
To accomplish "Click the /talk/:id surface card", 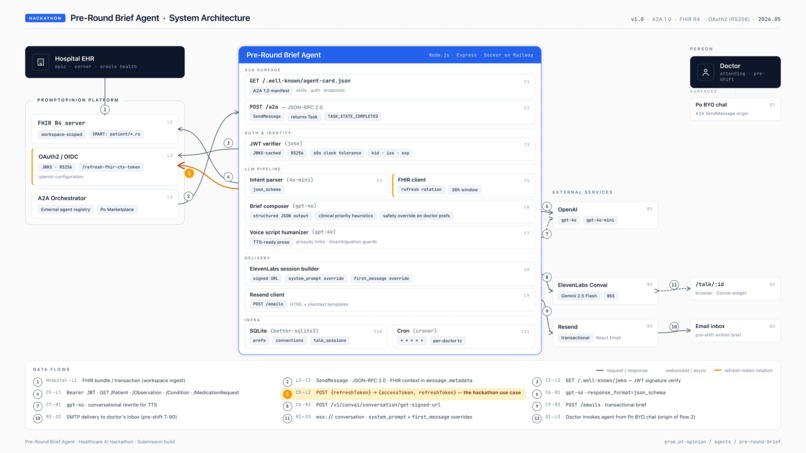I will (735, 288).
